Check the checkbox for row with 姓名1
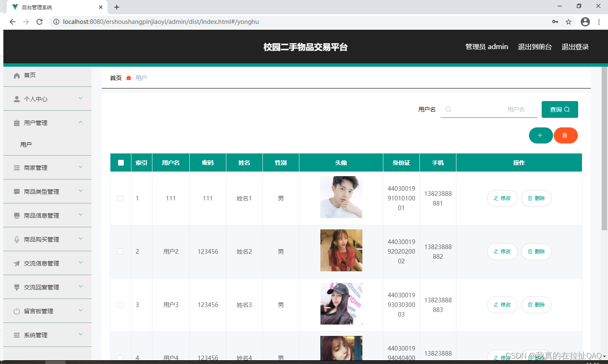This screenshot has width=608, height=364. [120, 198]
